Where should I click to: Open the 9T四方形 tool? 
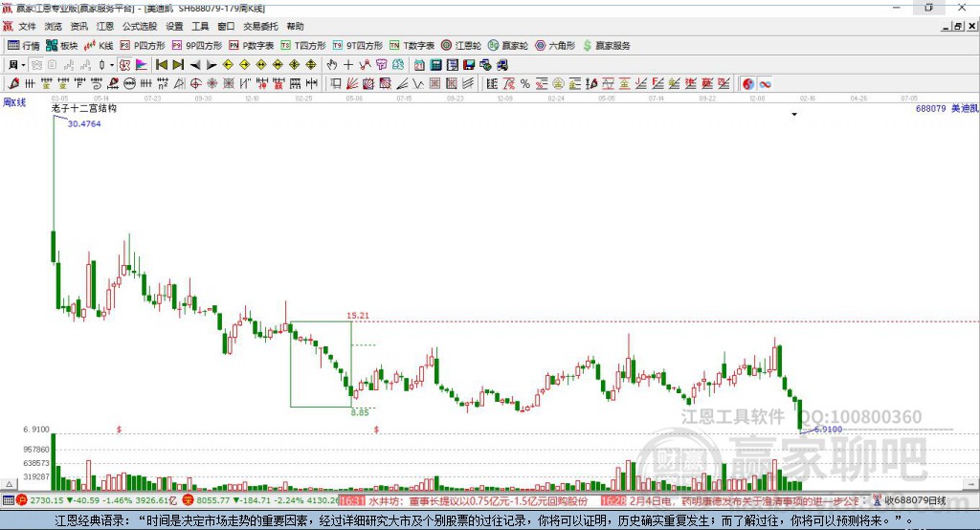[x=358, y=46]
